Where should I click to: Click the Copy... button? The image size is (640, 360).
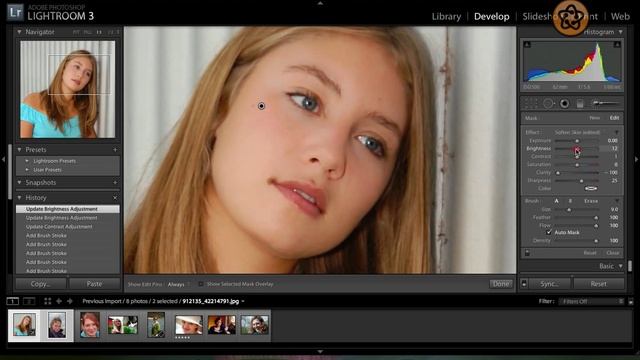point(41,284)
